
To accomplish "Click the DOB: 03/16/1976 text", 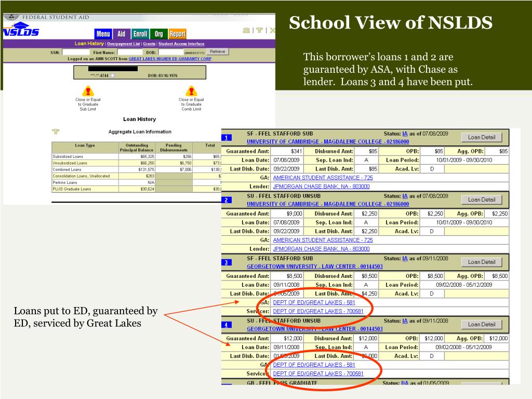I will click(163, 76).
